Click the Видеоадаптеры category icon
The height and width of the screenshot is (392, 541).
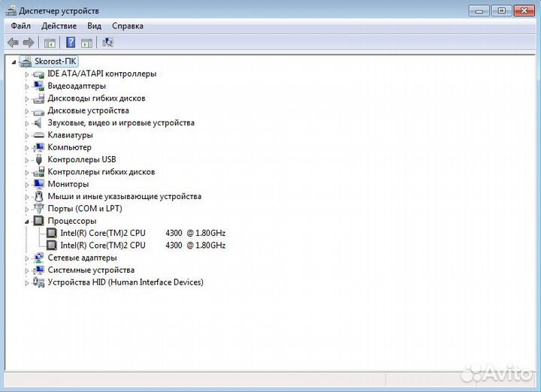pos(39,86)
